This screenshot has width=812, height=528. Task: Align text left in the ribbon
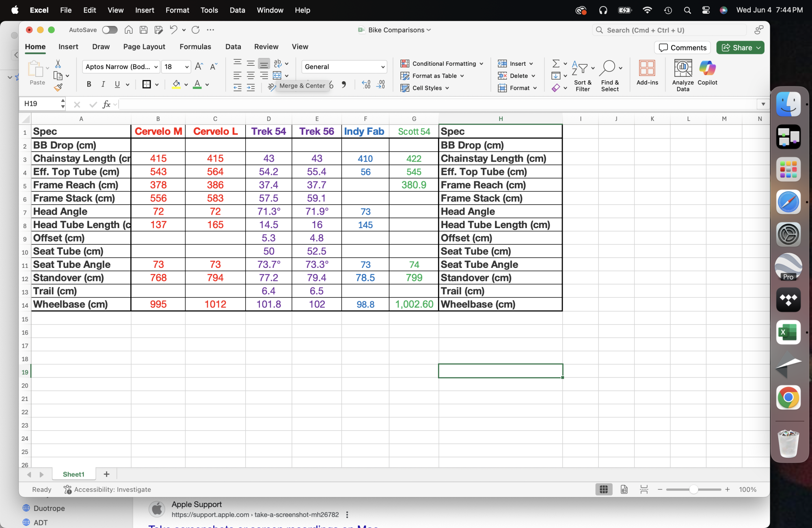pos(238,75)
